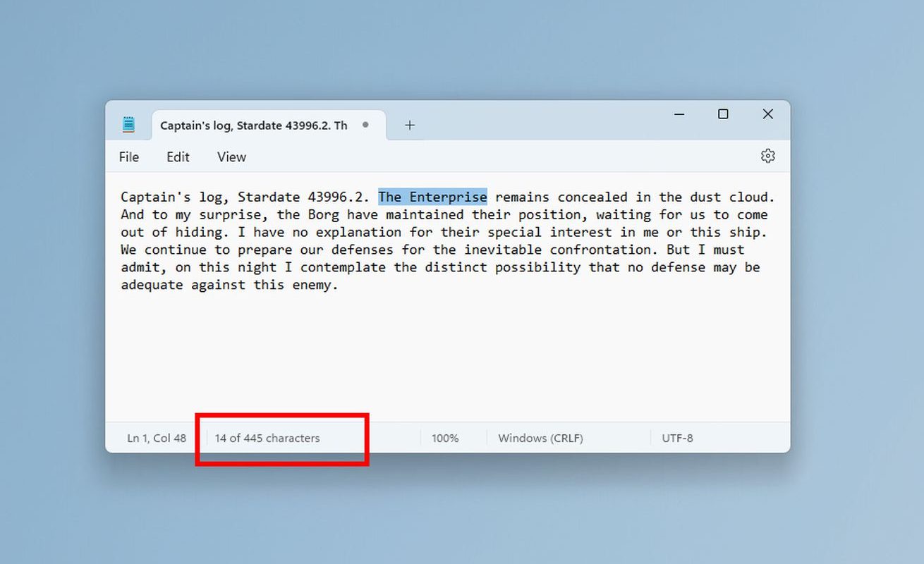Open the Notepad settings gear

pyautogui.click(x=767, y=156)
